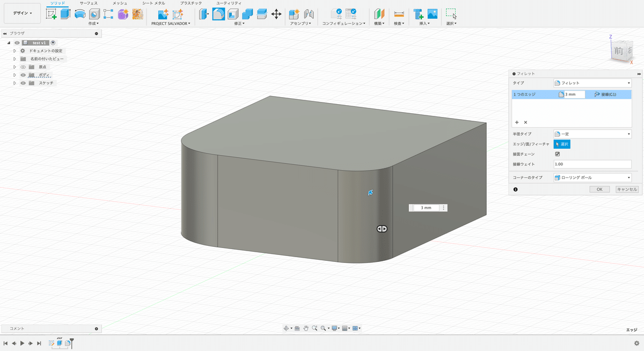
Task: Click the plus icon to add fillet selection set
Action: point(517,122)
